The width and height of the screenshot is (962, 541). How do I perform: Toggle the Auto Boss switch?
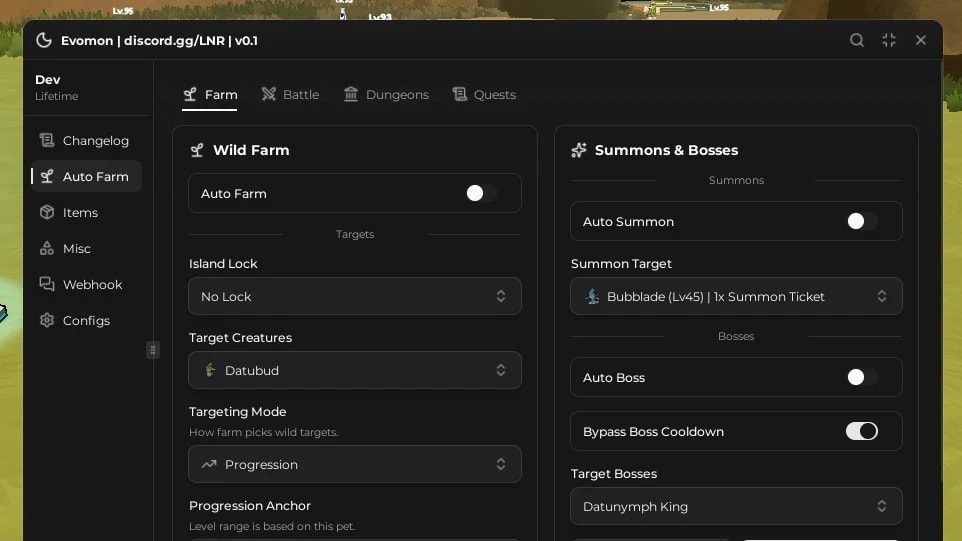tap(862, 377)
